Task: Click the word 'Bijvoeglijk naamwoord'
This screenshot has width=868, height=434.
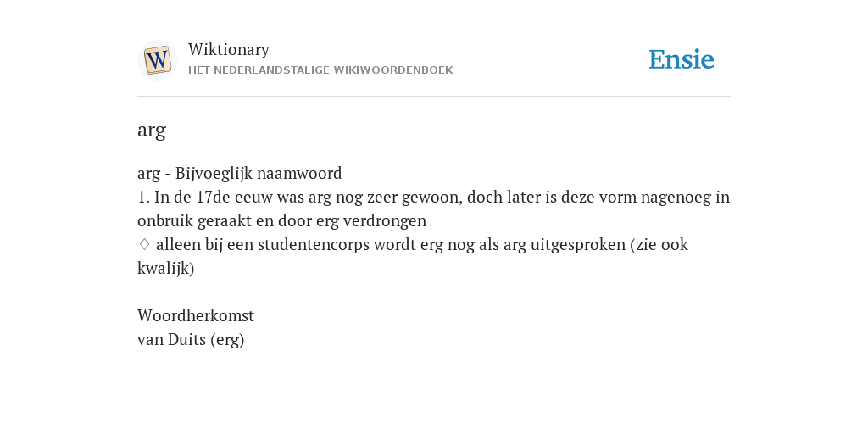Action: click(x=259, y=174)
